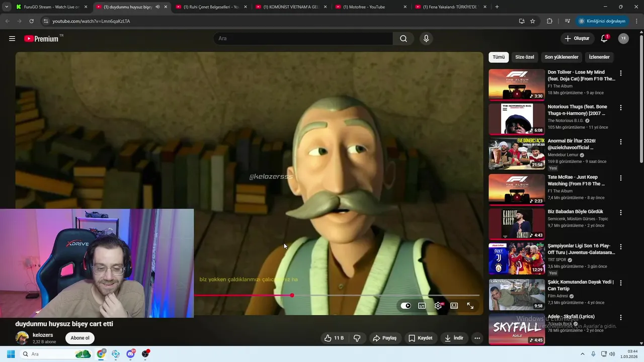Open Tate McRae Just Keep Watching title

(576, 180)
